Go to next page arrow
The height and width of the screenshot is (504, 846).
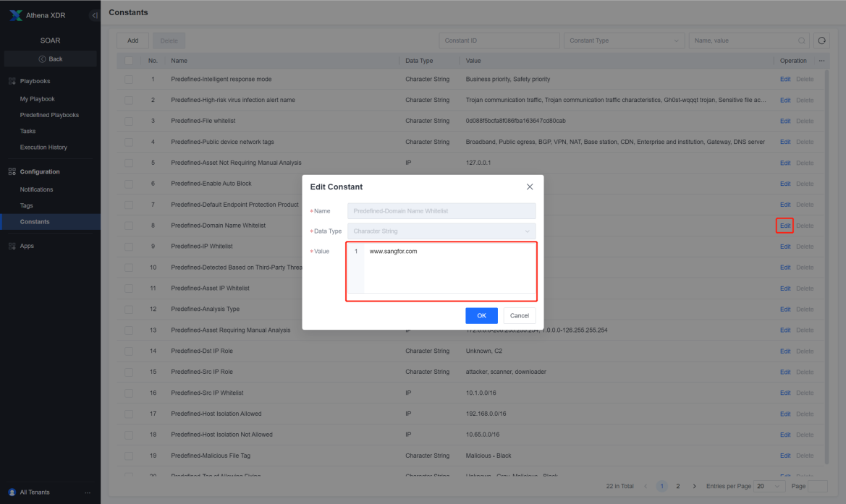(x=695, y=486)
